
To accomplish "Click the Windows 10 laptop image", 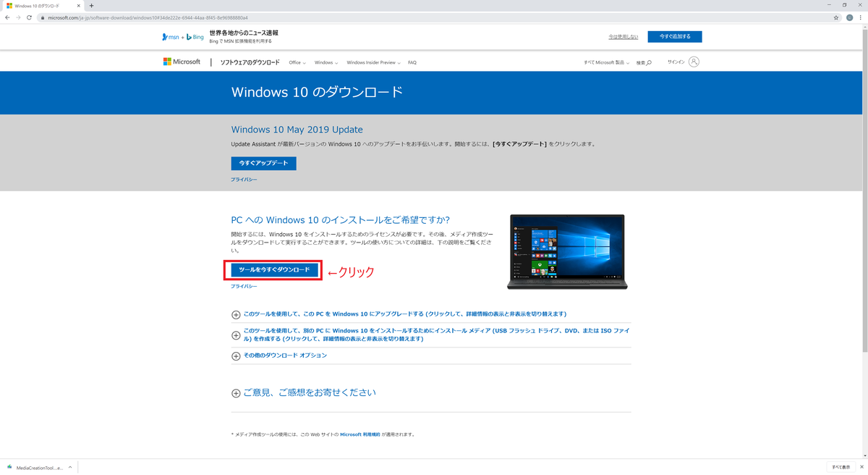I will point(566,252).
